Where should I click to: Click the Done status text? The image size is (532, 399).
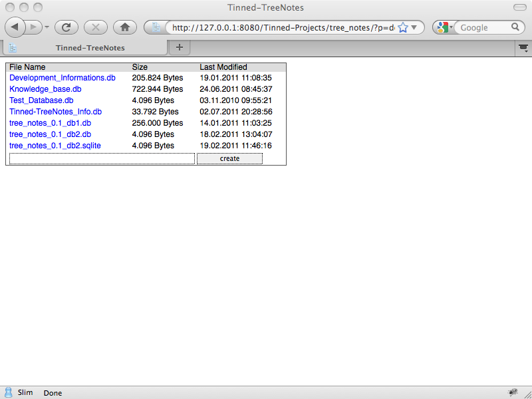pyautogui.click(x=53, y=393)
